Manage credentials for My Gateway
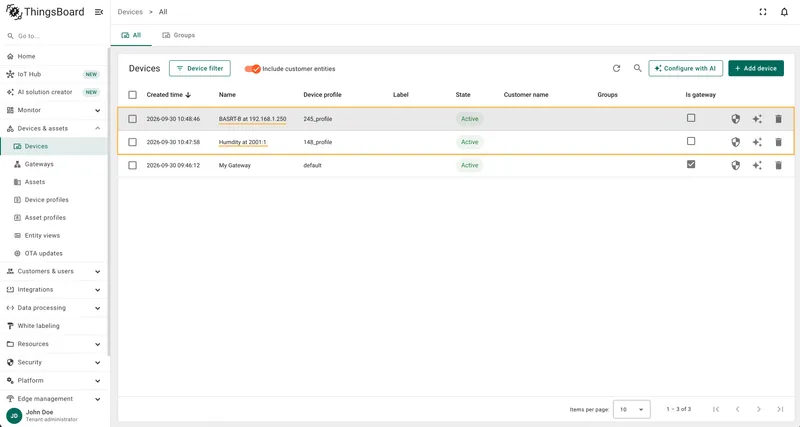 pos(735,165)
